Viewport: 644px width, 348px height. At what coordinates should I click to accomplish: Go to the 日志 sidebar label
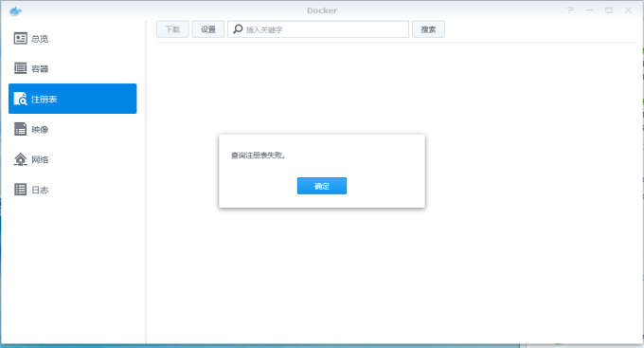[40, 190]
